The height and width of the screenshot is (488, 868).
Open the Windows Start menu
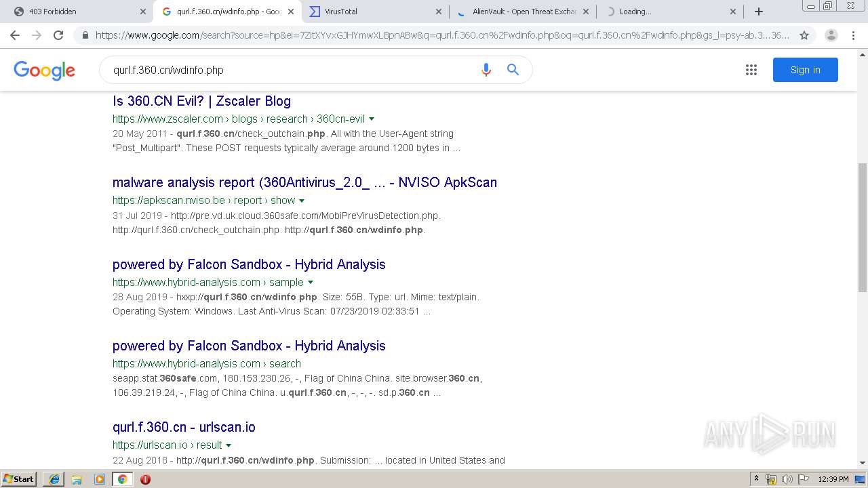click(18, 479)
